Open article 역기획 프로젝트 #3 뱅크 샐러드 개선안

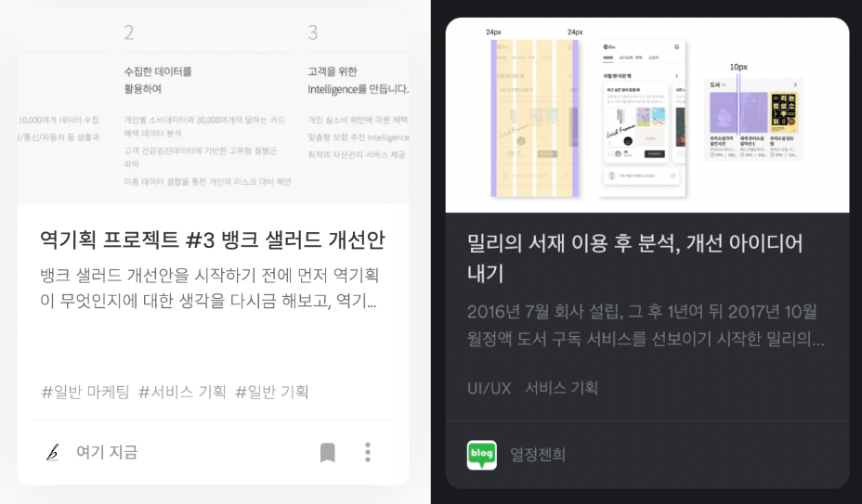tap(213, 240)
